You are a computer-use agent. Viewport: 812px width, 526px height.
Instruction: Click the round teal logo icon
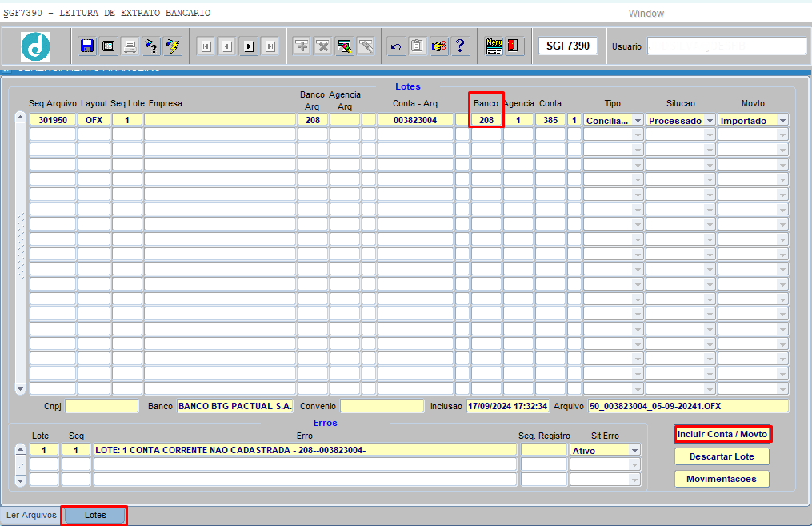(36, 46)
